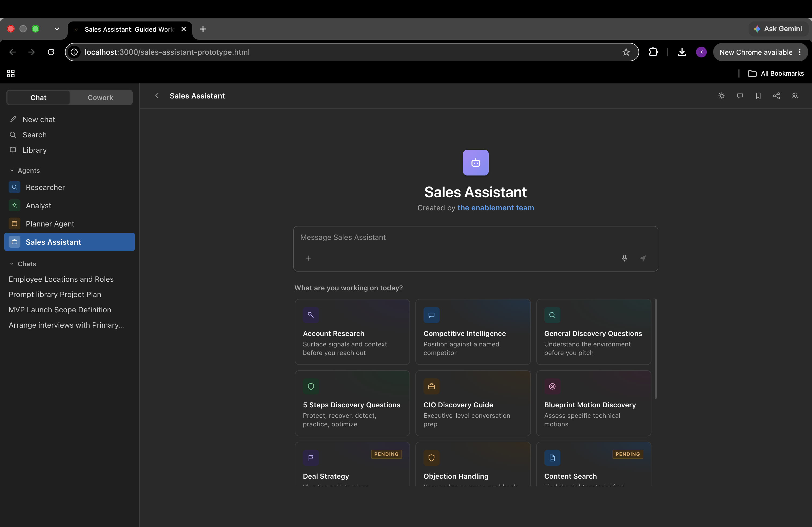Switch to the Cowork tab
This screenshot has height=527, width=812.
[100, 97]
